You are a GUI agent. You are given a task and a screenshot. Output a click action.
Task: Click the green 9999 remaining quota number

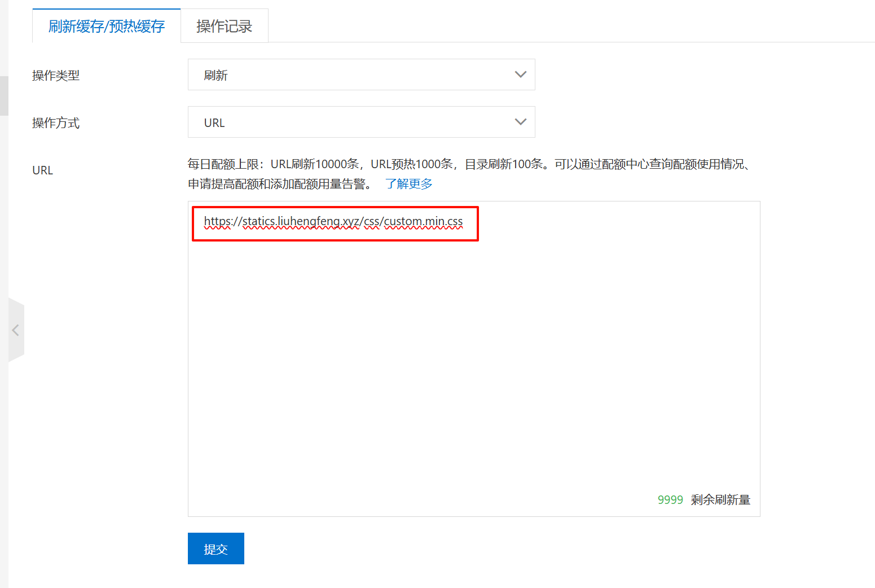[670, 499]
